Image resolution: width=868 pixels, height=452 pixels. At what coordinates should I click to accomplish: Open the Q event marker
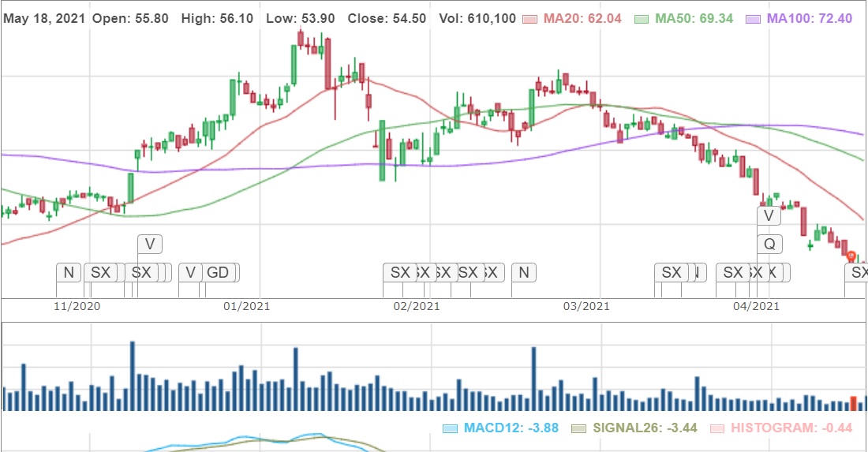tap(769, 245)
